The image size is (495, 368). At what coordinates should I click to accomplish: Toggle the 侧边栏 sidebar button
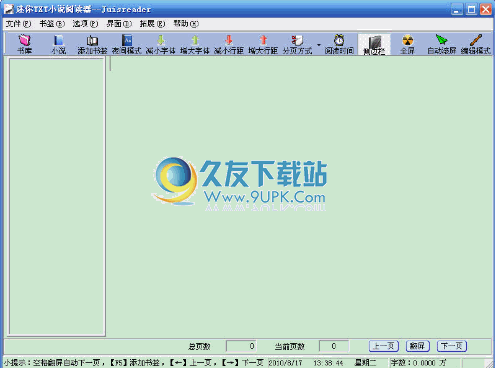point(374,44)
